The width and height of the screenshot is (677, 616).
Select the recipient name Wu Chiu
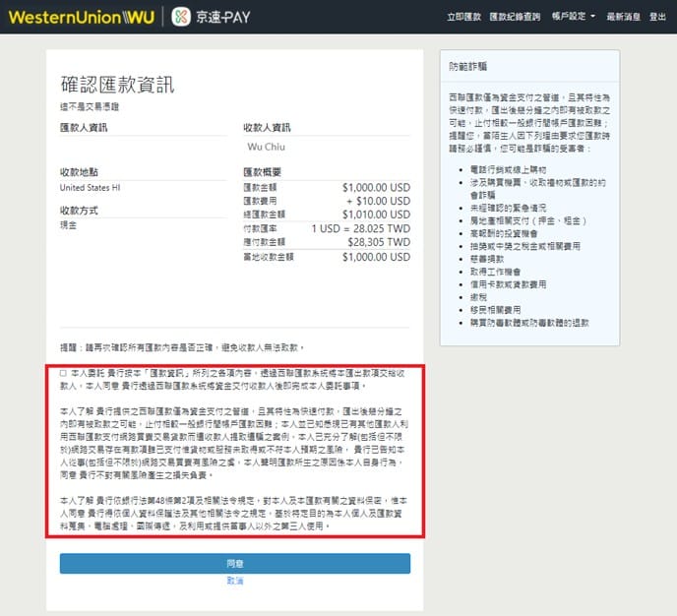[265, 147]
